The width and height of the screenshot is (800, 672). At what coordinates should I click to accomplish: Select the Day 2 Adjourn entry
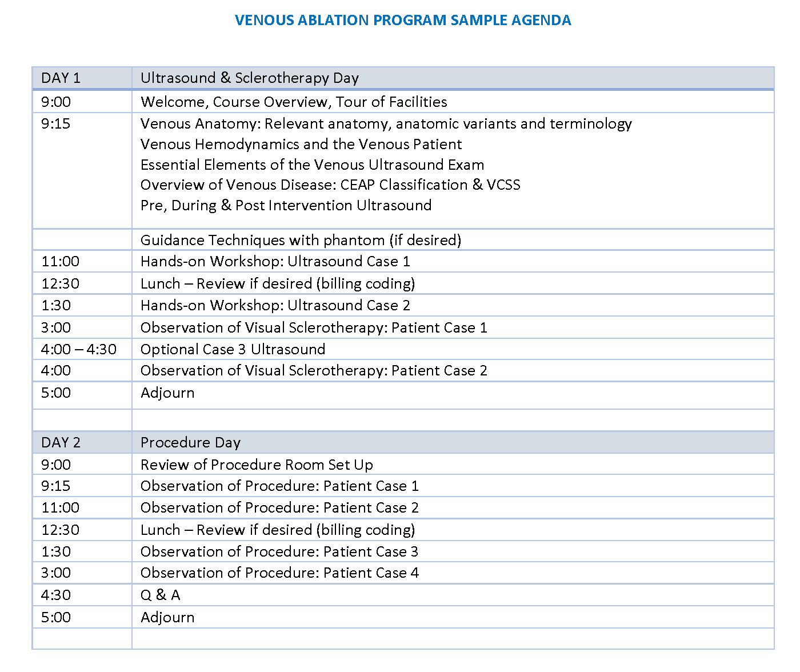click(x=167, y=618)
